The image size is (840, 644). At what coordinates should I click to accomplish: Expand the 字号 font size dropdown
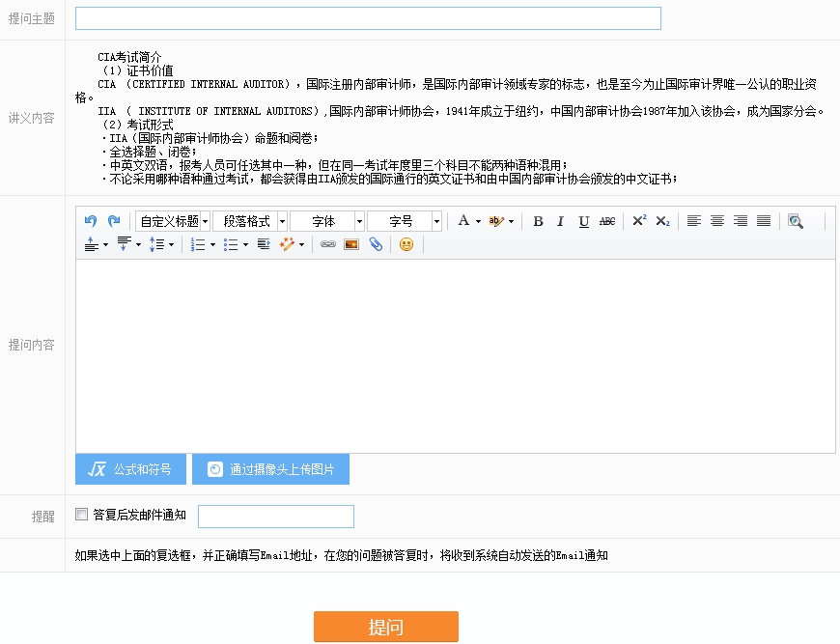(405, 221)
